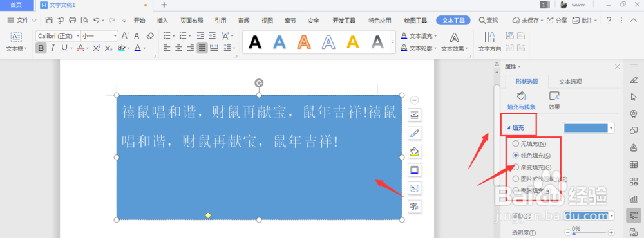This screenshot has width=644, height=238.
Task: Open chart icon in right sidebar
Action: tap(633, 199)
